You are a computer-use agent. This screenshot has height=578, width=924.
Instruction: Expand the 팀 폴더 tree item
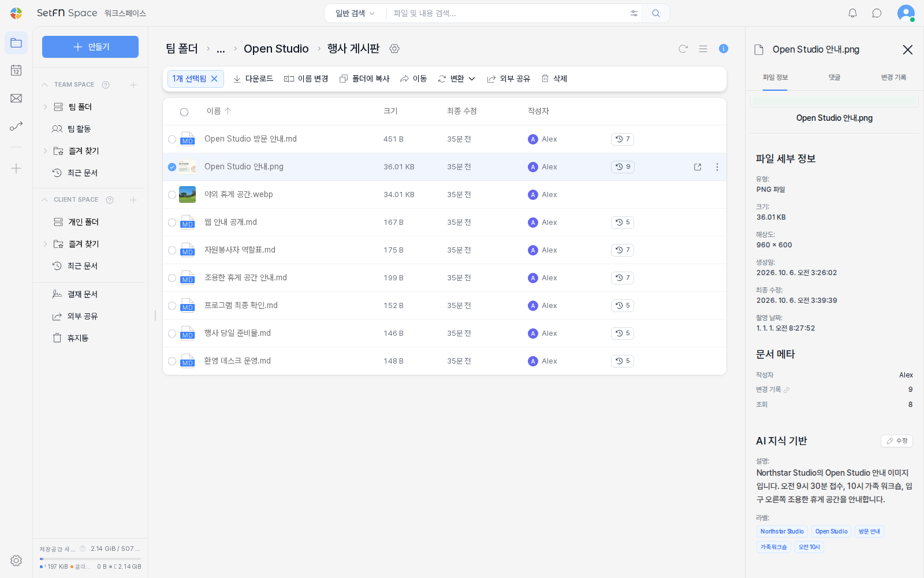(x=45, y=107)
